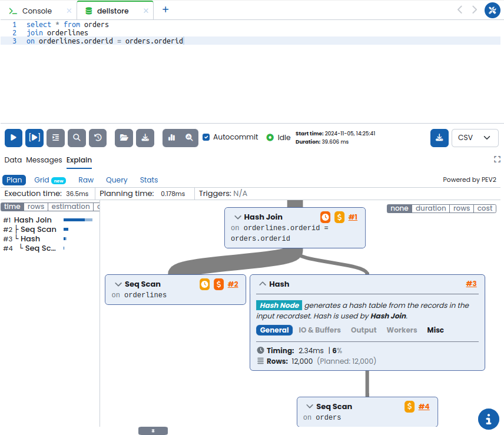Click the format query list icon button
The height and width of the screenshot is (435, 504).
click(x=55, y=138)
